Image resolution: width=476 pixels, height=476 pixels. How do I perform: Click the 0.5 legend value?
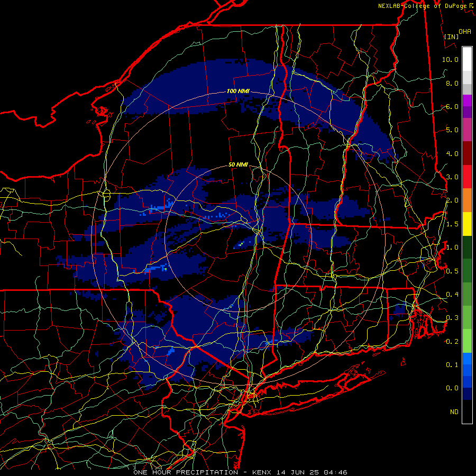[x=452, y=271]
